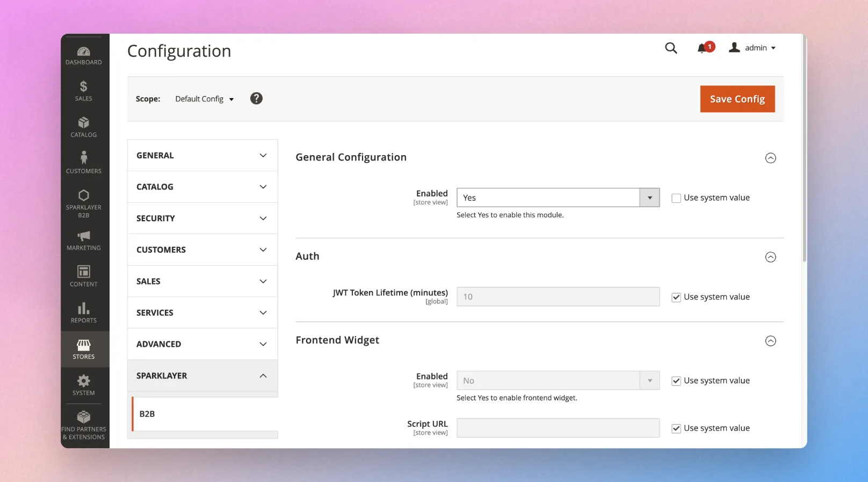Collapse the Frontend Widget section
Screen dimensions: 868x482
coord(770,341)
